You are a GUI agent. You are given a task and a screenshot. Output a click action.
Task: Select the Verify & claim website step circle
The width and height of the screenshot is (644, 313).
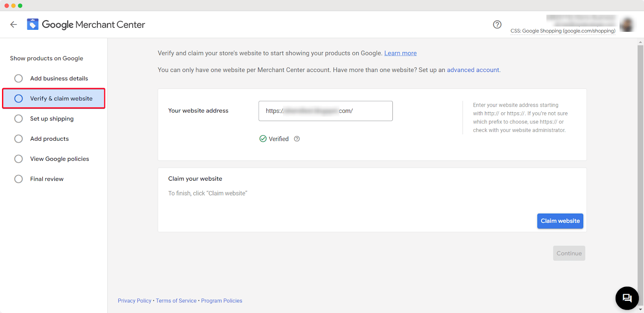pos(19,99)
